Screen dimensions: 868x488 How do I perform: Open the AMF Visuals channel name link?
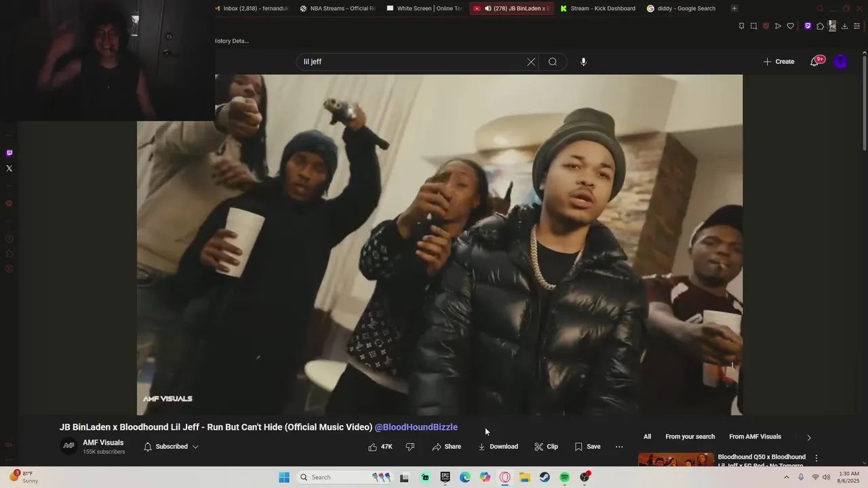coord(103,443)
